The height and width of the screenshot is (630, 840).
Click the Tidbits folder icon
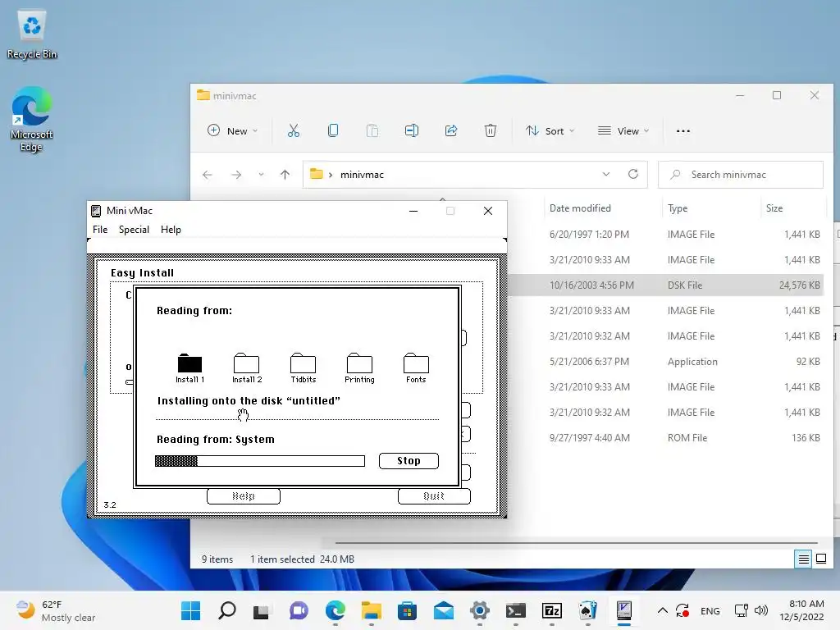coord(304,363)
